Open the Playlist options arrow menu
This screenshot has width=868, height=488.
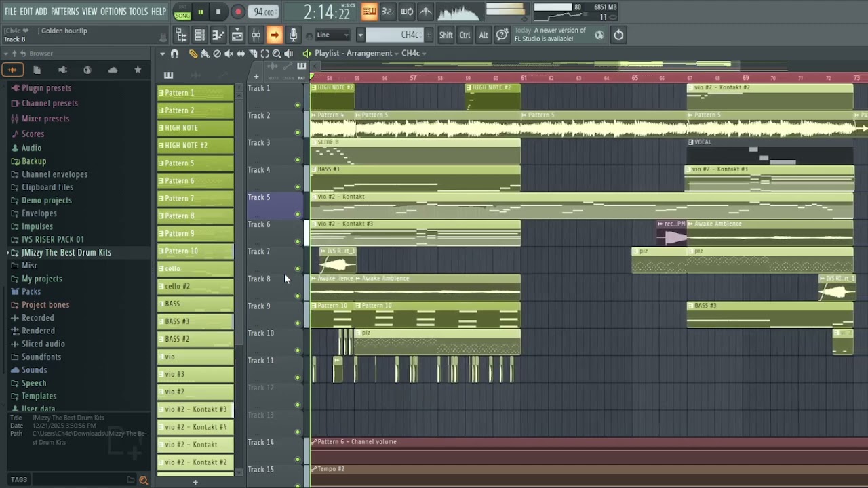coord(162,54)
